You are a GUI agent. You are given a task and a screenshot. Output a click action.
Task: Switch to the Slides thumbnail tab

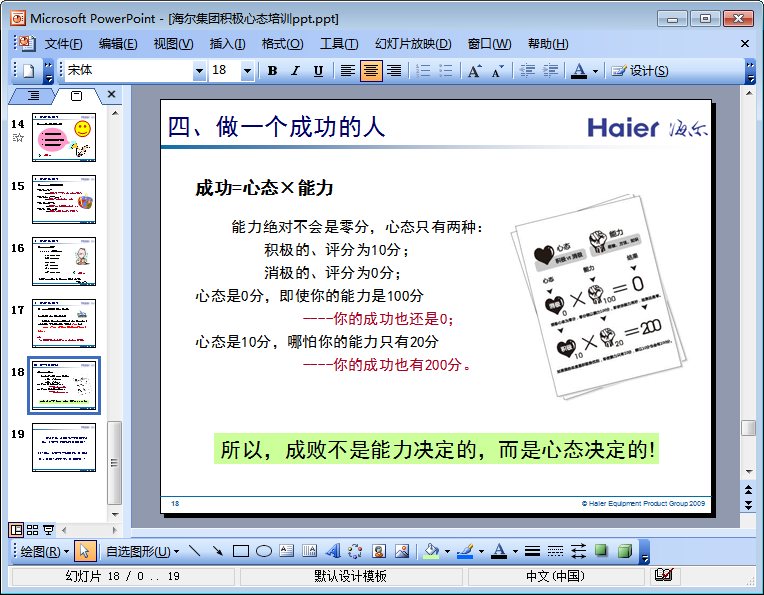click(x=76, y=96)
